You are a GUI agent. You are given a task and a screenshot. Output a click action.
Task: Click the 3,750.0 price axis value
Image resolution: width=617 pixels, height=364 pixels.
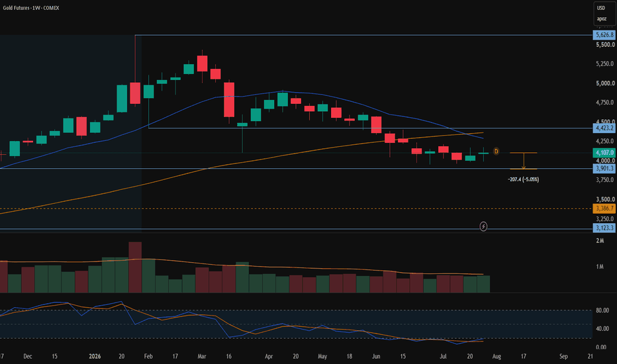pos(605,180)
